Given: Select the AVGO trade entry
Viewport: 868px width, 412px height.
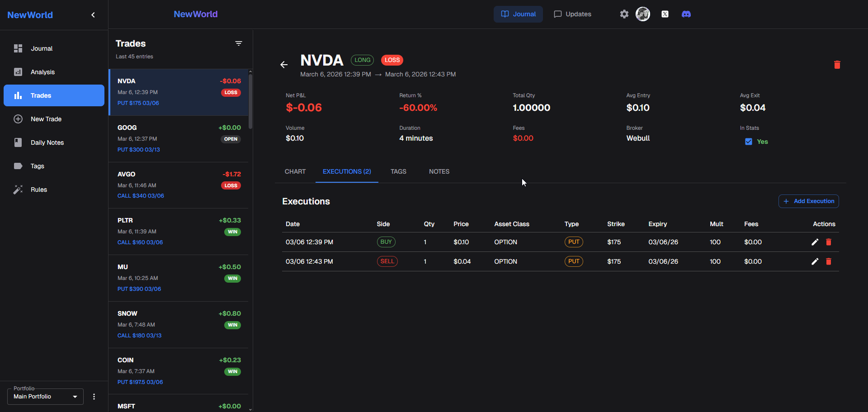Looking at the screenshot, I should [x=179, y=185].
